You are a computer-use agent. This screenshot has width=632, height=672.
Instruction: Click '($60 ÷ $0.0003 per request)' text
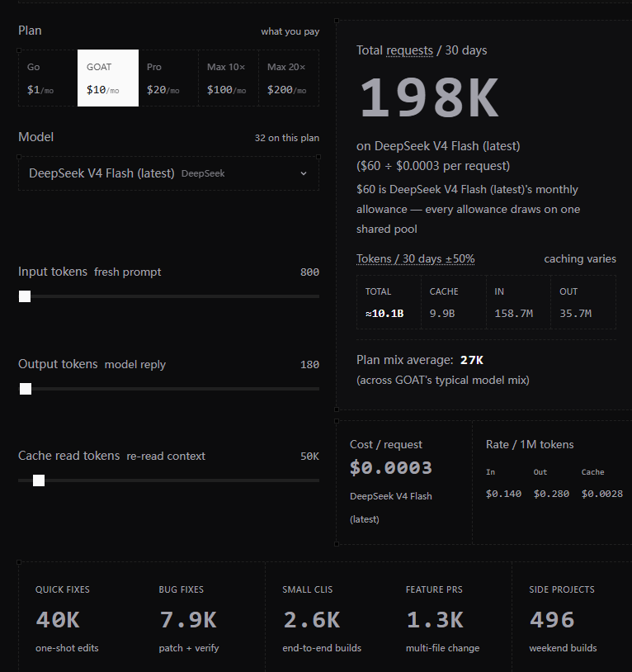pyautogui.click(x=433, y=166)
